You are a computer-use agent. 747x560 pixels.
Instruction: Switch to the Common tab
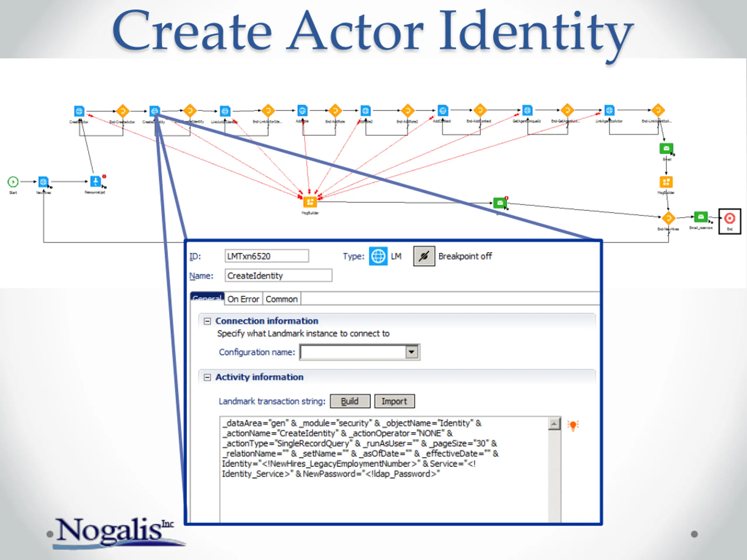[x=282, y=299]
